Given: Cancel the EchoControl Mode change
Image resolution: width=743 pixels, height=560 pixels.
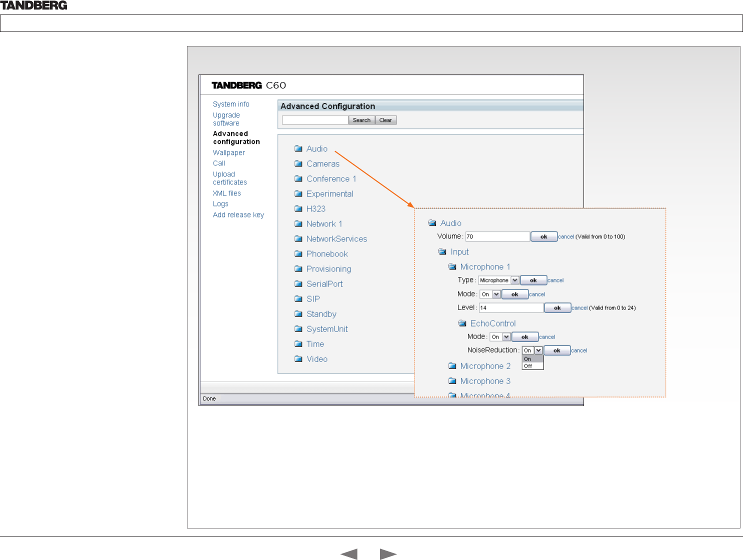Looking at the screenshot, I should pyautogui.click(x=547, y=337).
